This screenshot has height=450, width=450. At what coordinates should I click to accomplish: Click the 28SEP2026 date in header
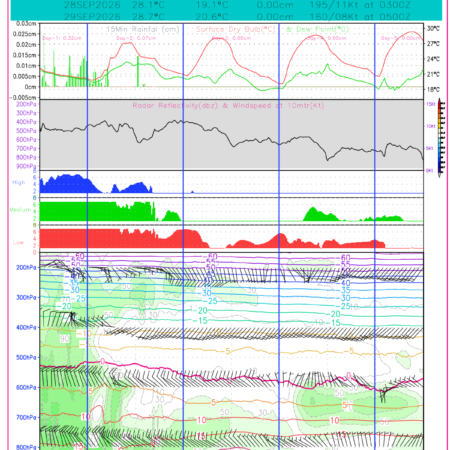[x=92, y=5]
